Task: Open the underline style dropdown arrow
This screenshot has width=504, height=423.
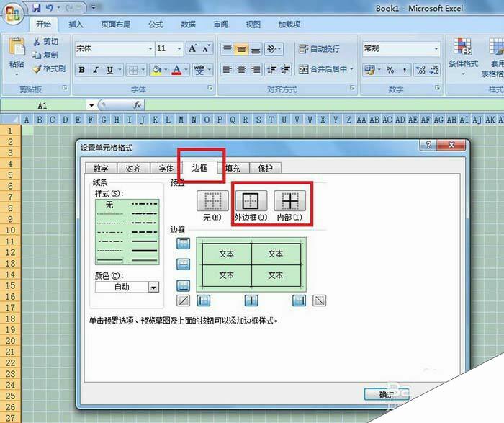Action: click(x=120, y=70)
